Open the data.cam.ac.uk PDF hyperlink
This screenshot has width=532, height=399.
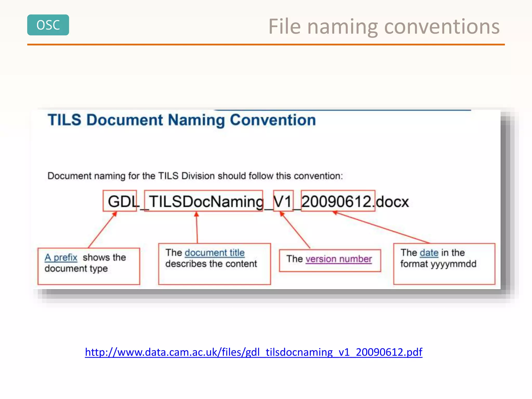point(254,352)
